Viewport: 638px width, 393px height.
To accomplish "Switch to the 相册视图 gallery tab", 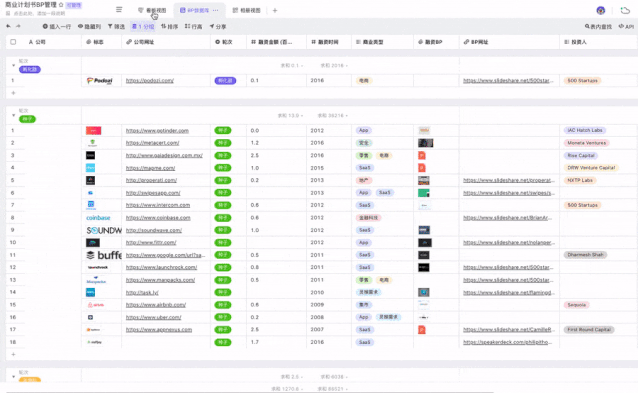I will click(x=246, y=10).
